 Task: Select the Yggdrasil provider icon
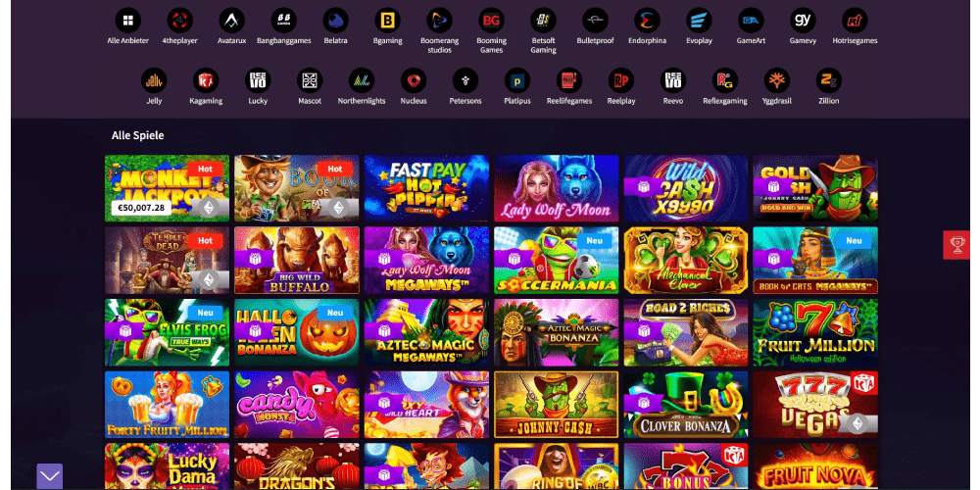pyautogui.click(x=777, y=80)
